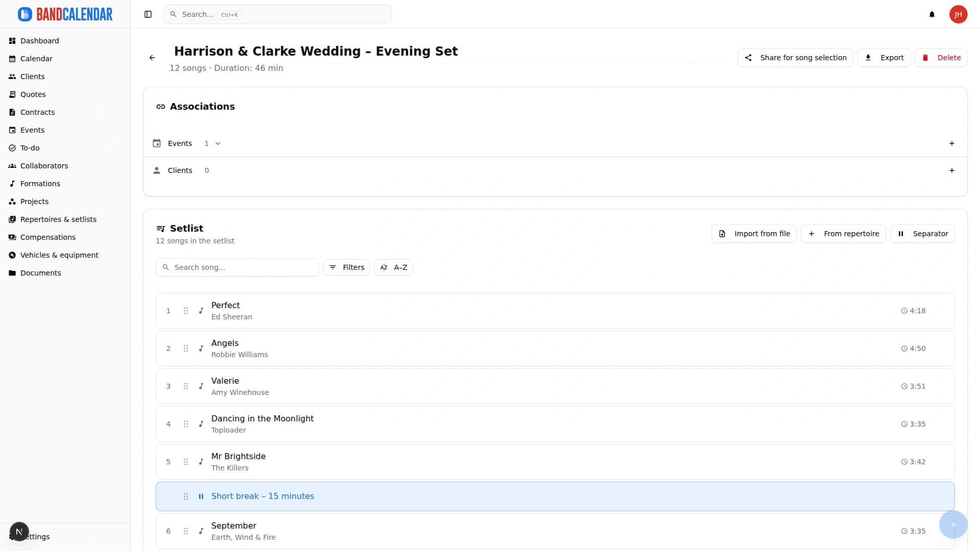Edit the setlist title Harrison & Clarke Wedding
Screen dimensions: 980x551
(316, 51)
